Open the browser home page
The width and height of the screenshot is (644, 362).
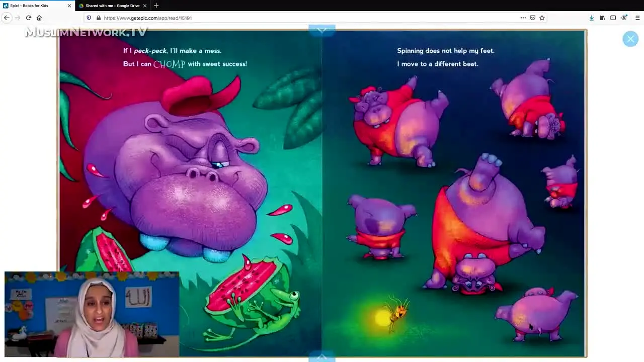click(39, 18)
